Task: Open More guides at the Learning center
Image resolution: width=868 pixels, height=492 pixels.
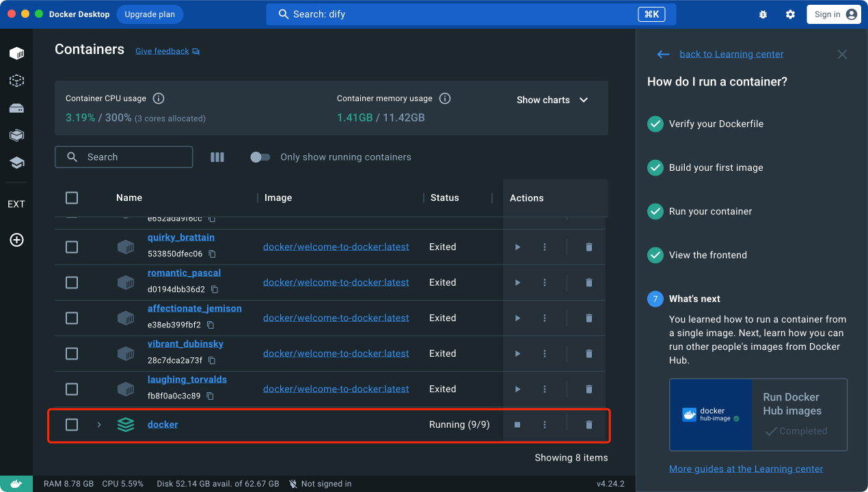Action: click(x=746, y=469)
